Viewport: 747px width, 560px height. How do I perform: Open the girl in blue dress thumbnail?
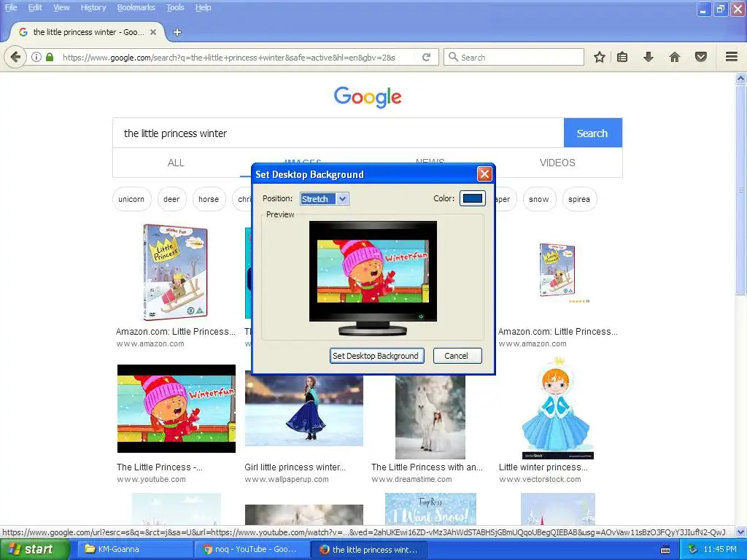[x=304, y=411]
